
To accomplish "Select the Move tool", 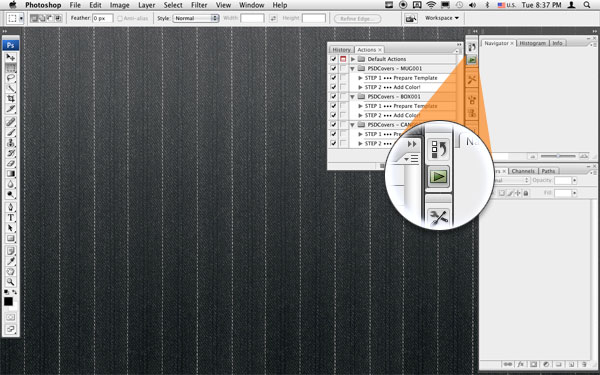I will (x=11, y=57).
